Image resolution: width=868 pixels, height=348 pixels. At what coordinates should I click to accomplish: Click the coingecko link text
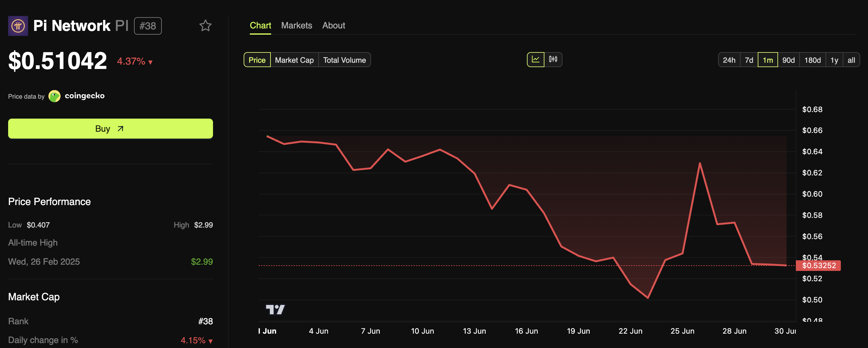click(x=85, y=96)
